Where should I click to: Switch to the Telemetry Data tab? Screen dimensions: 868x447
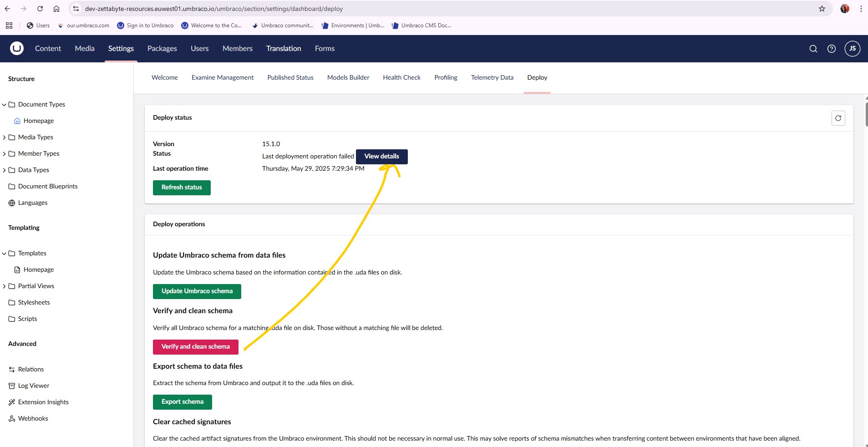coord(492,78)
